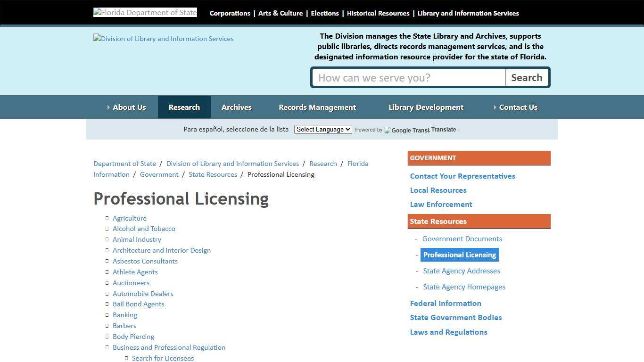Click Contact Your Representatives
The width and height of the screenshot is (644, 362).
pos(462,176)
